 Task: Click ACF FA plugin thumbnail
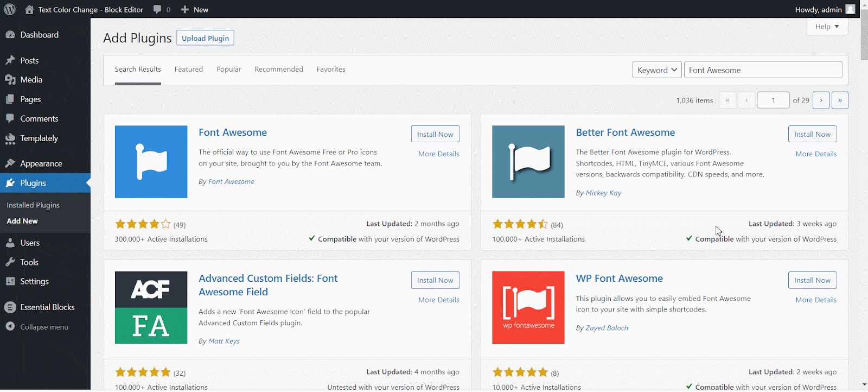tap(151, 308)
